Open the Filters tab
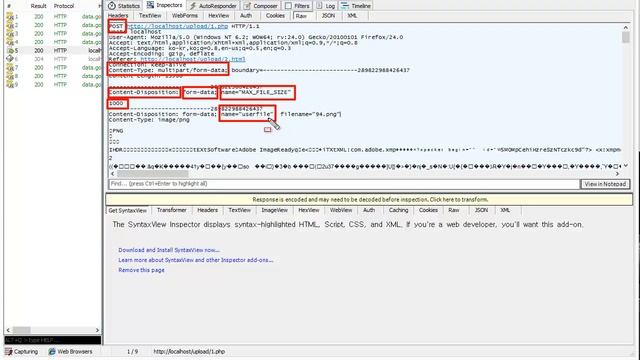 click(297, 6)
